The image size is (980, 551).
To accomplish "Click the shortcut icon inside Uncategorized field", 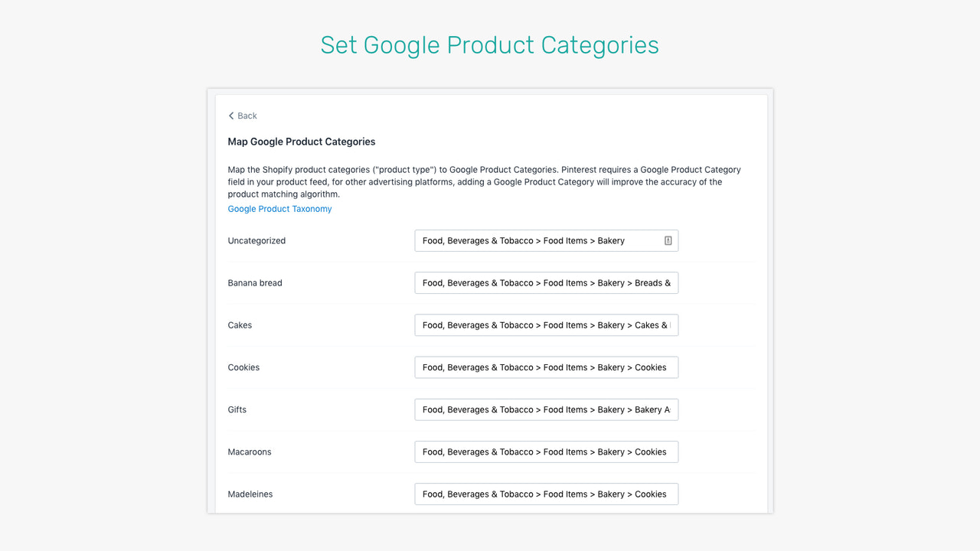I will click(669, 240).
